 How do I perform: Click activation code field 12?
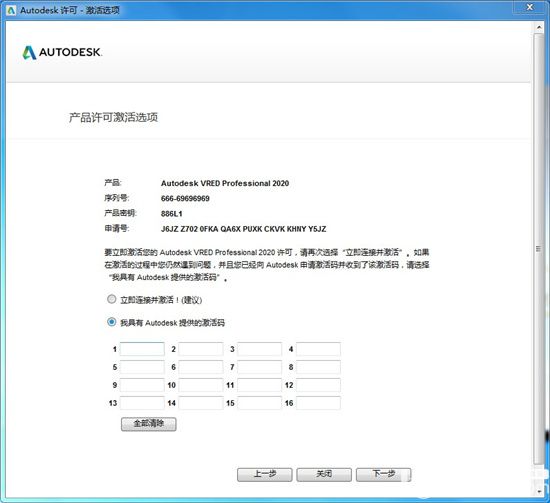coord(318,385)
